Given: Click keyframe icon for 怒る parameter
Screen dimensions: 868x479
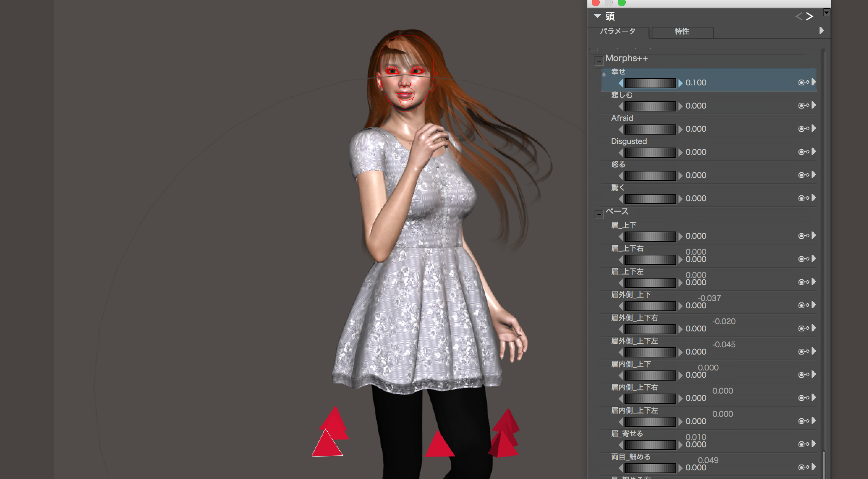Looking at the screenshot, I should pos(803,175).
